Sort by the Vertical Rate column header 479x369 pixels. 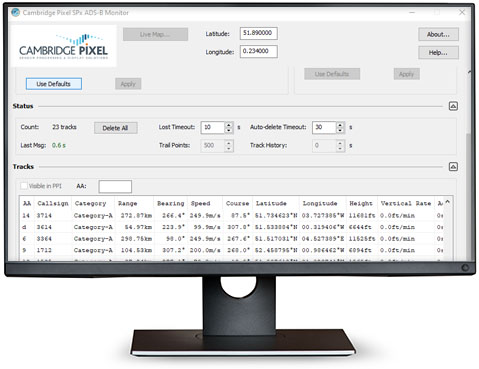click(x=406, y=203)
